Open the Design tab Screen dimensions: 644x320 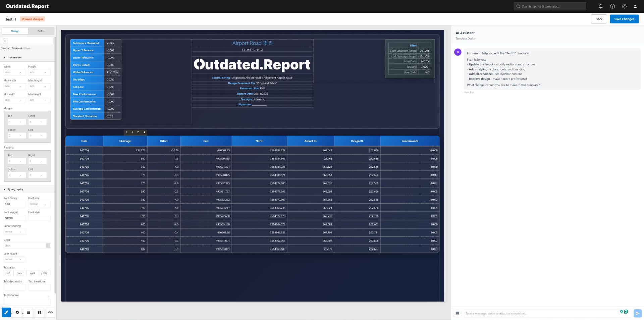pyautogui.click(x=15, y=31)
